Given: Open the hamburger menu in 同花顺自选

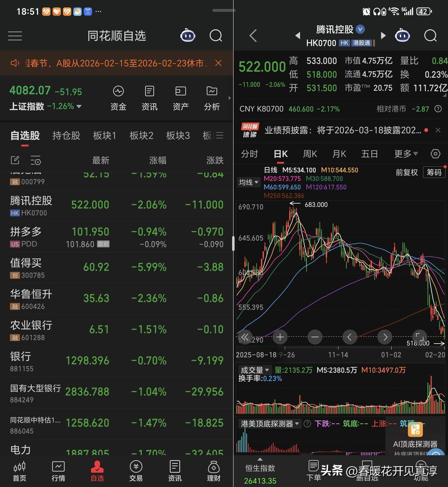Looking at the screenshot, I should coord(15,36).
